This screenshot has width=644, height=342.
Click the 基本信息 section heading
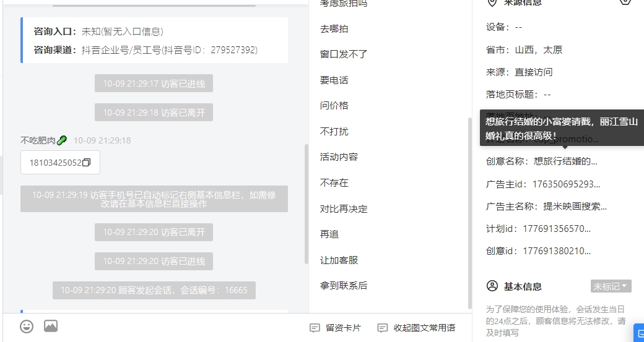[523, 286]
